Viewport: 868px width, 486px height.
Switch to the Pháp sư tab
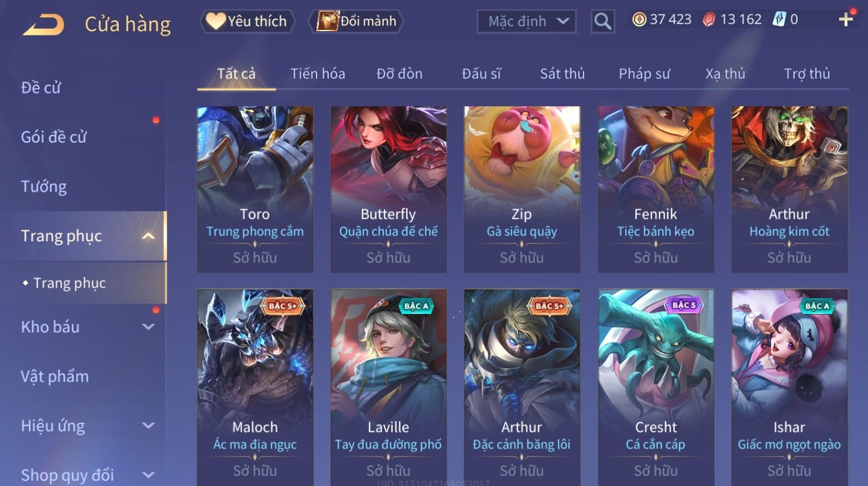tap(644, 74)
